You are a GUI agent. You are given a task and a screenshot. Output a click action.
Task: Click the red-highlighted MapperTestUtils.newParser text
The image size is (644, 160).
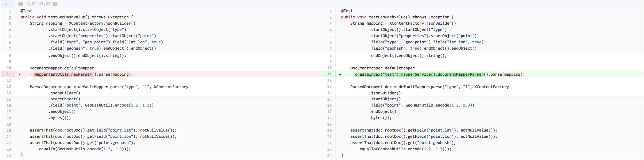click(x=63, y=75)
